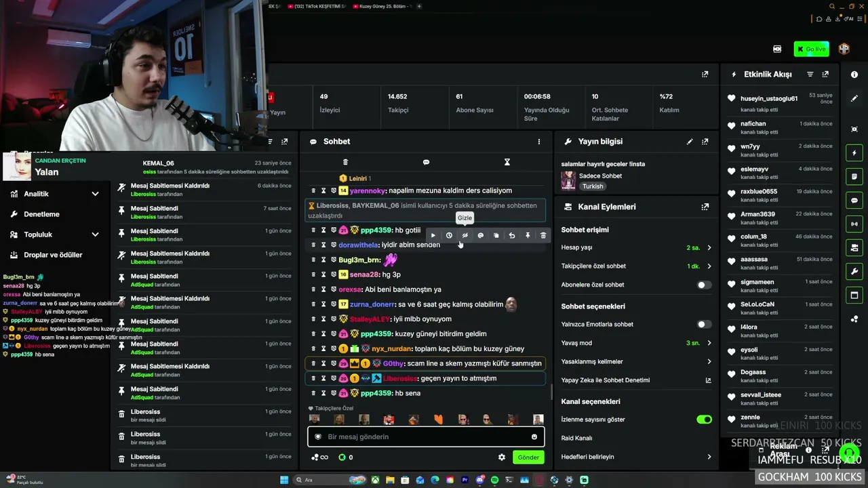Click the pencil icon in right sidebar
This screenshot has width=868, height=488.
click(x=854, y=98)
